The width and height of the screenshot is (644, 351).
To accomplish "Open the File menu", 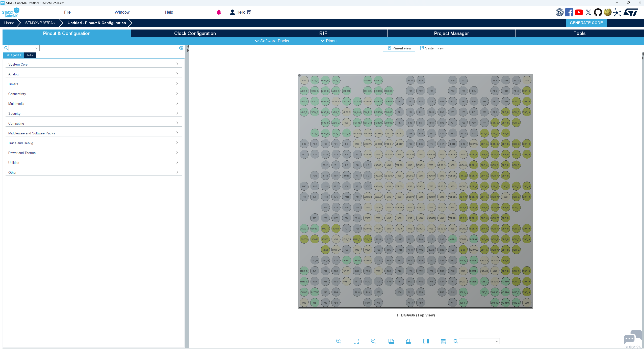I will point(67,12).
